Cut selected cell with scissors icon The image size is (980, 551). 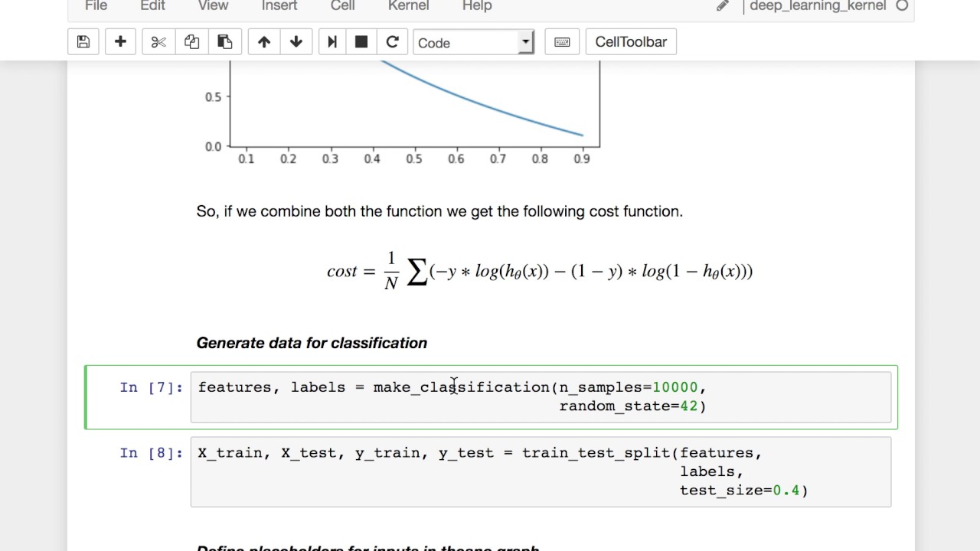pyautogui.click(x=158, y=42)
